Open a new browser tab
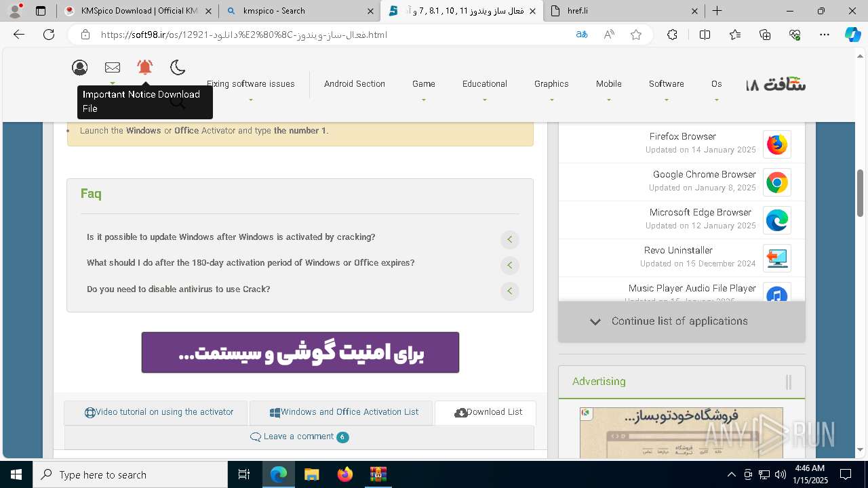Image resolution: width=868 pixels, height=488 pixels. [717, 11]
